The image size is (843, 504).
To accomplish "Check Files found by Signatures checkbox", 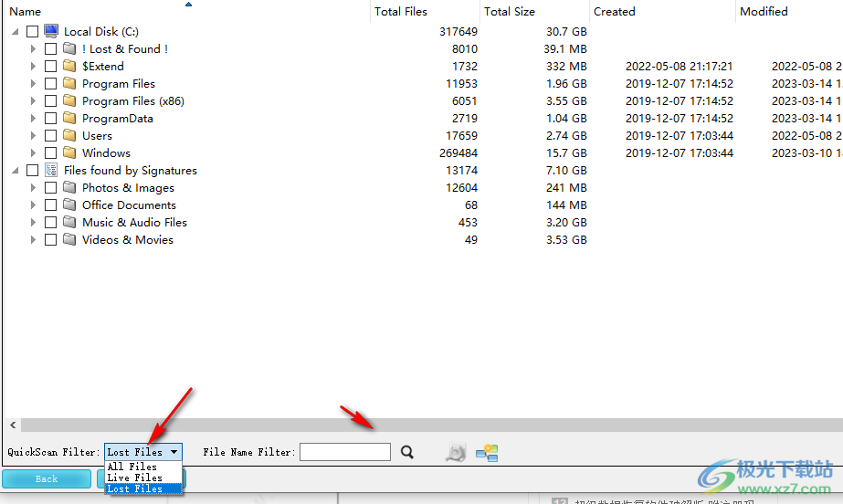I will (32, 171).
